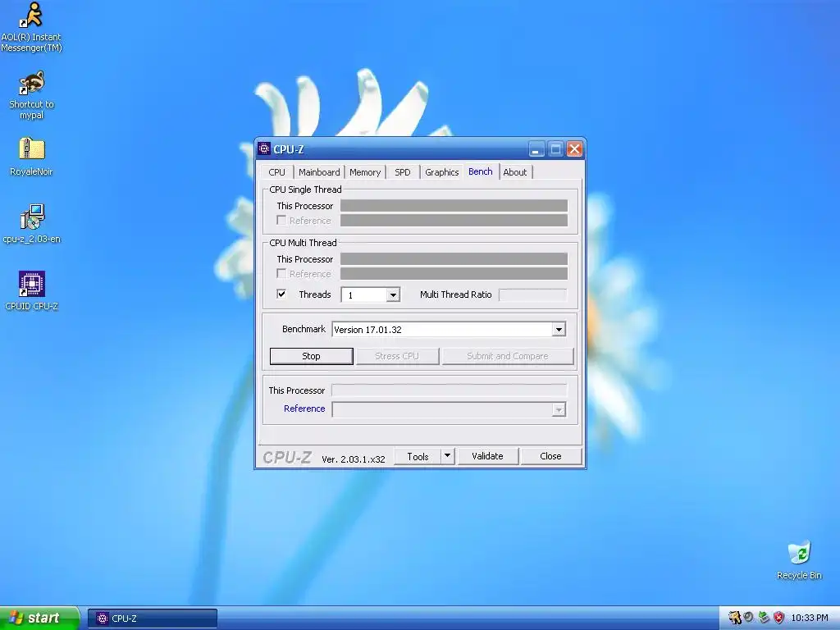Select the RoyaleNoir folder icon

click(31, 157)
